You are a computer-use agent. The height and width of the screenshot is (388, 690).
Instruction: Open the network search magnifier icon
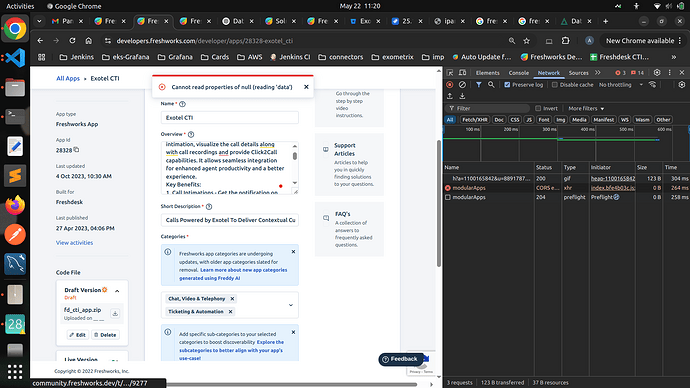click(x=491, y=84)
